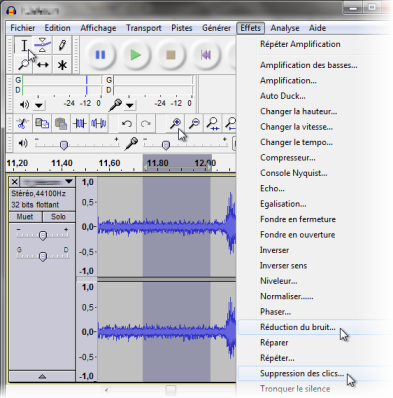
Task: Collapse the track with bottom triangle
Action: (42, 376)
